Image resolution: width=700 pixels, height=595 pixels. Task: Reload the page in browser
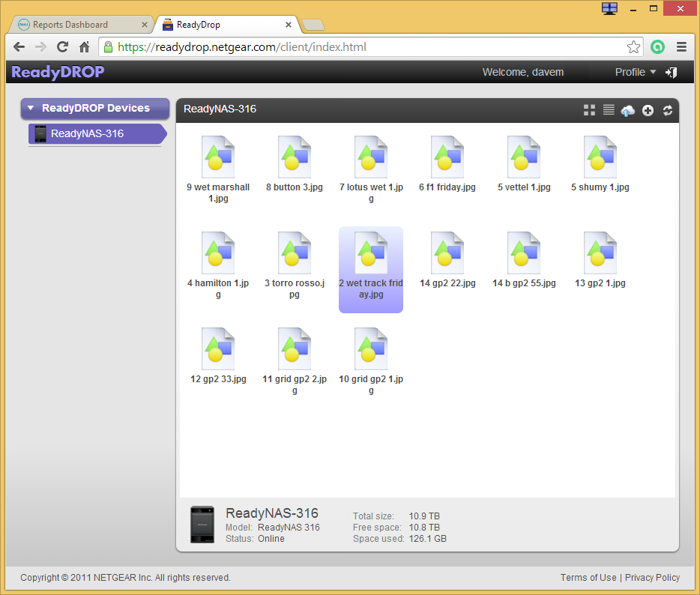pos(62,47)
